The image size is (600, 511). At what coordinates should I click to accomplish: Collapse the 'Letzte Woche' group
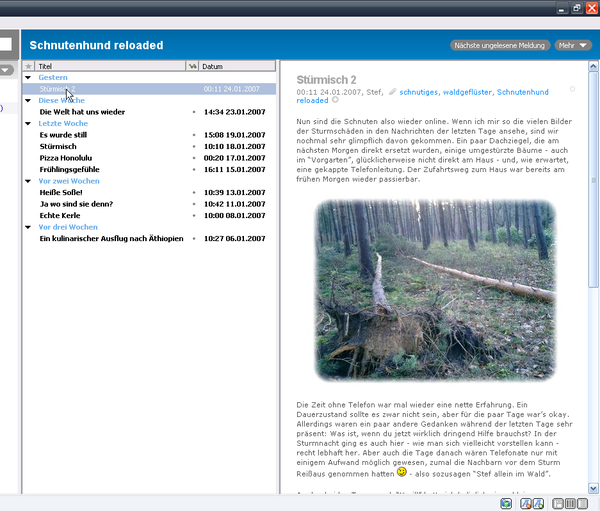[28, 123]
